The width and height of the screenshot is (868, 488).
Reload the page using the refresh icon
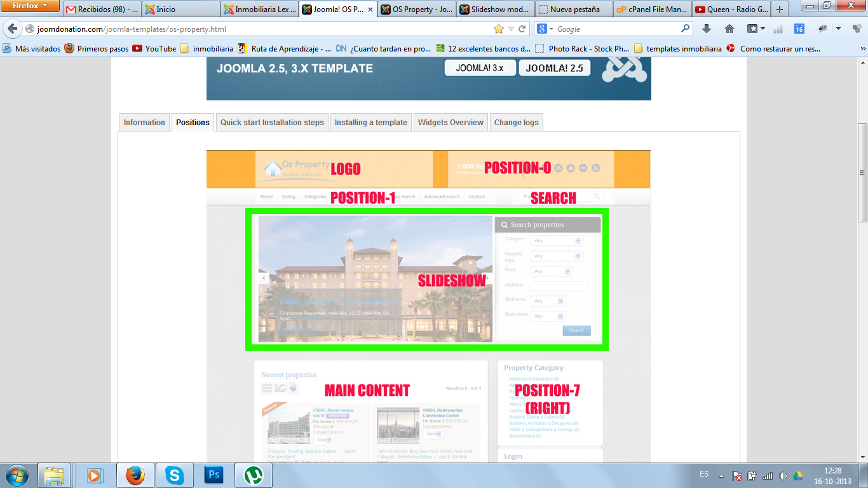tap(522, 29)
